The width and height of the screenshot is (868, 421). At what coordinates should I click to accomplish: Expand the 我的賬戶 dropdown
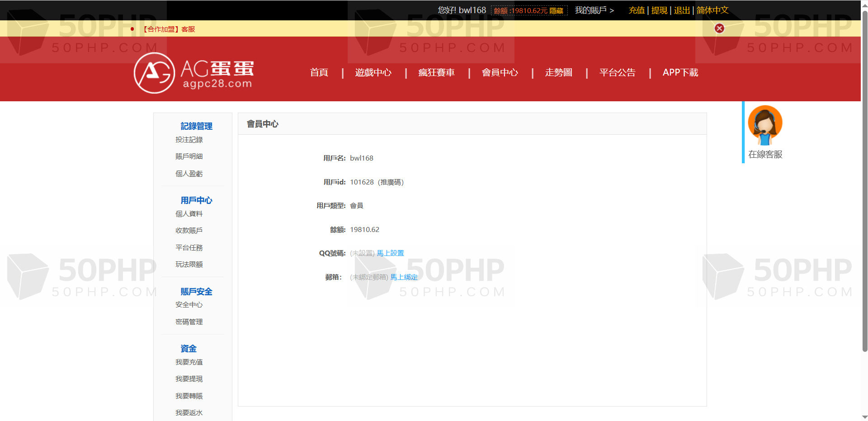[x=594, y=10]
